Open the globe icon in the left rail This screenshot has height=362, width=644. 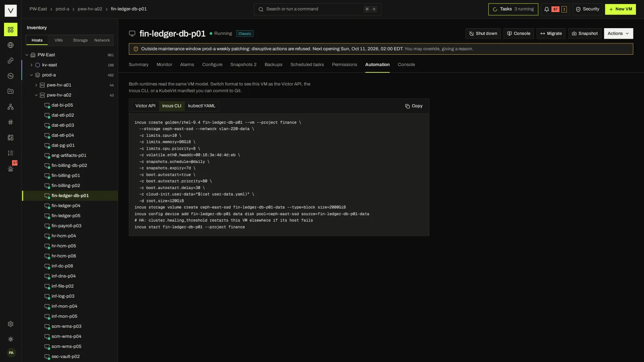[10, 45]
